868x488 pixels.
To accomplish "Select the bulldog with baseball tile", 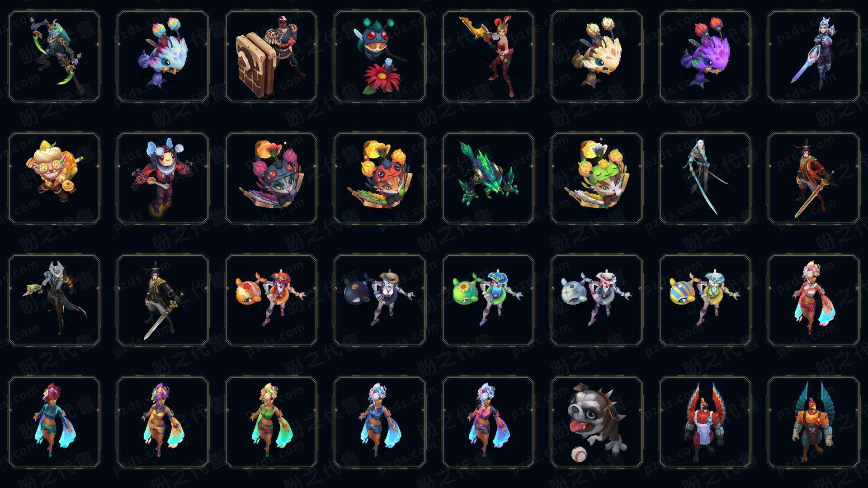I will (597, 422).
